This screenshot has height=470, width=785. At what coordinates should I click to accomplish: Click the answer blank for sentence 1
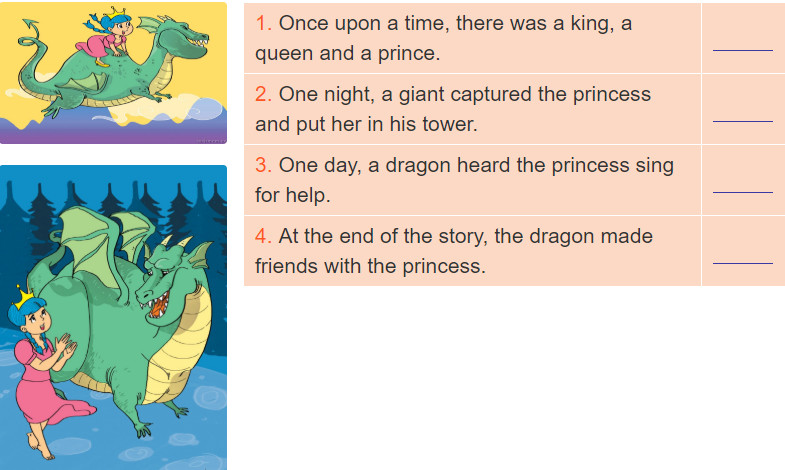pyautogui.click(x=742, y=50)
